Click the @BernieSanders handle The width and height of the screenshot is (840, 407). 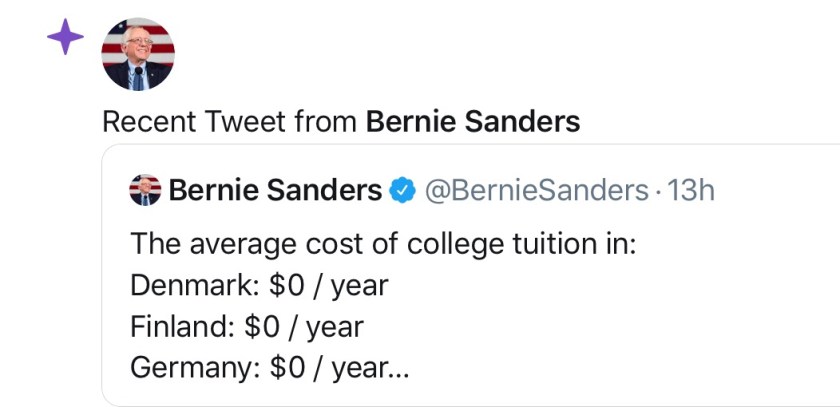[537, 190]
